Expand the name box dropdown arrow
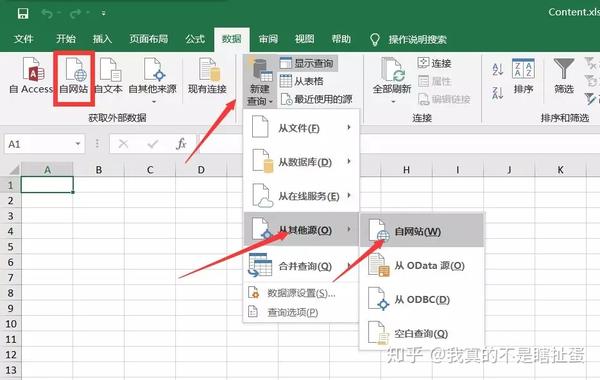This screenshot has height=380, width=600. click(78, 144)
